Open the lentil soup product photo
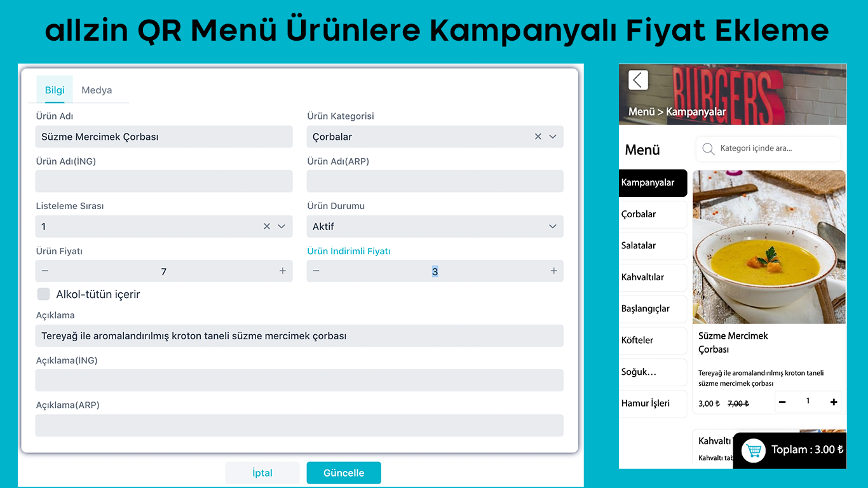868x488 pixels. tap(769, 247)
